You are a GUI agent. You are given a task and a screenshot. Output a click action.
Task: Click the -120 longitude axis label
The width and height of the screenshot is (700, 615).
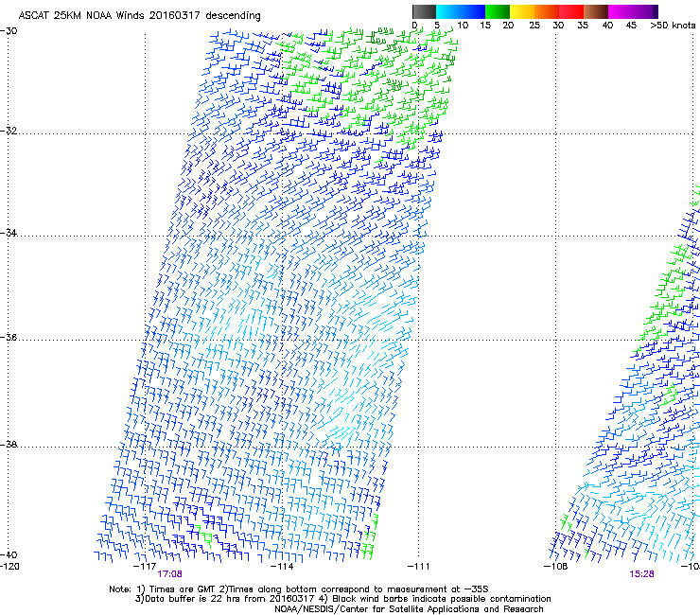click(x=9, y=567)
